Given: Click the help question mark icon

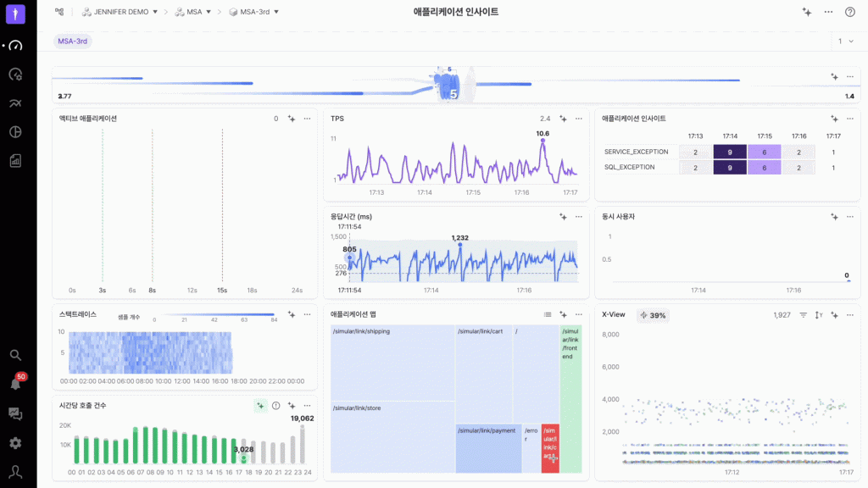Looking at the screenshot, I should [849, 12].
